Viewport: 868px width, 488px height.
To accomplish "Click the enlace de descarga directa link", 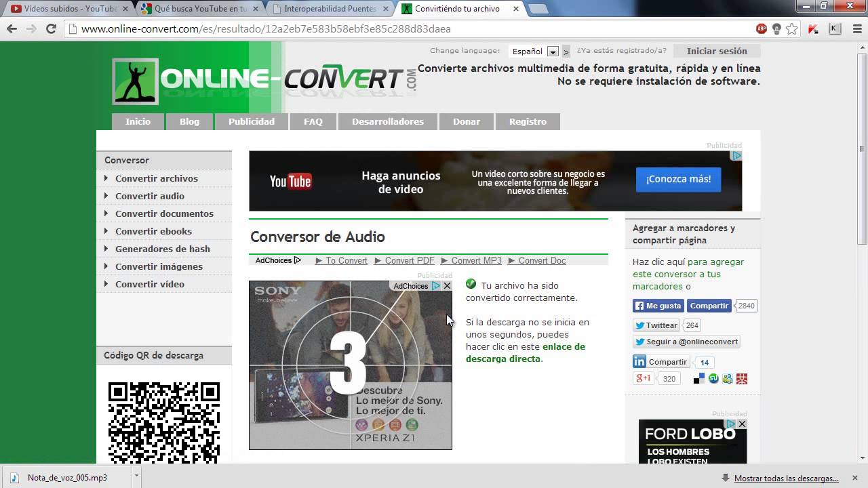I will point(526,352).
